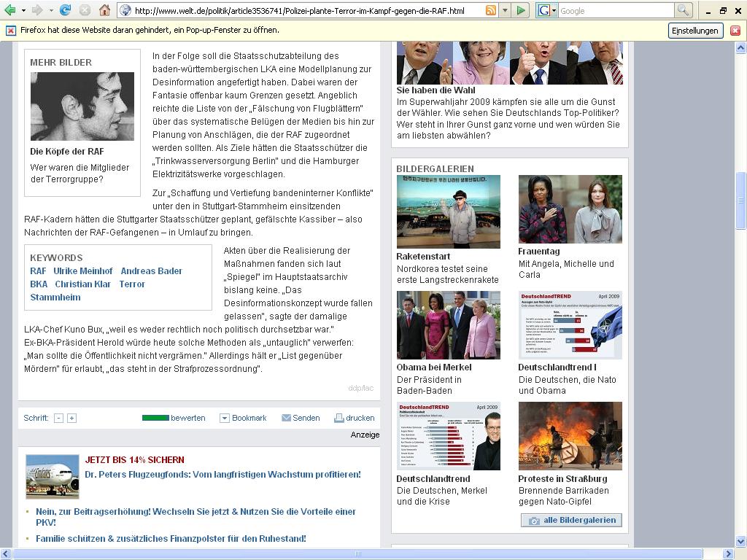Open the address bar history dropdown

pyautogui.click(x=505, y=10)
